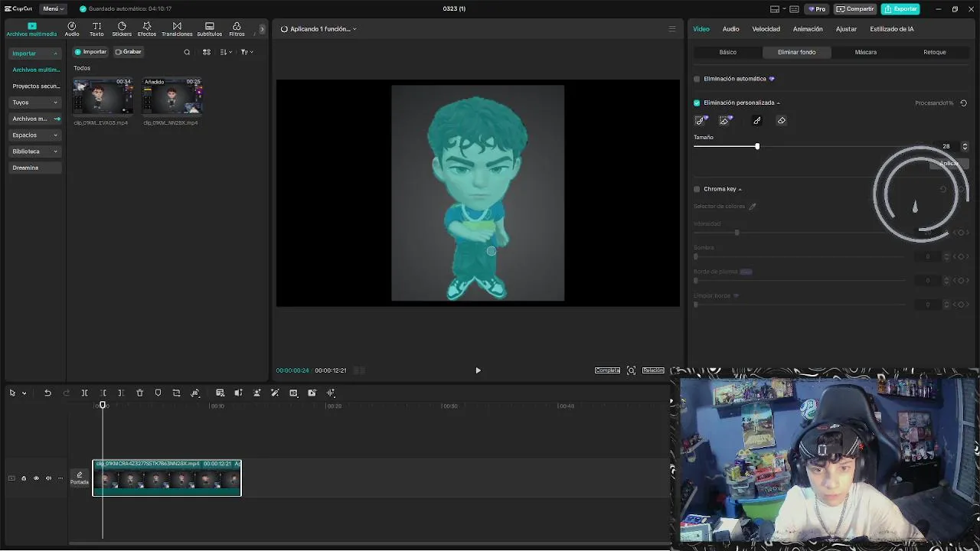Click the Pro upgrade button

click(817, 9)
